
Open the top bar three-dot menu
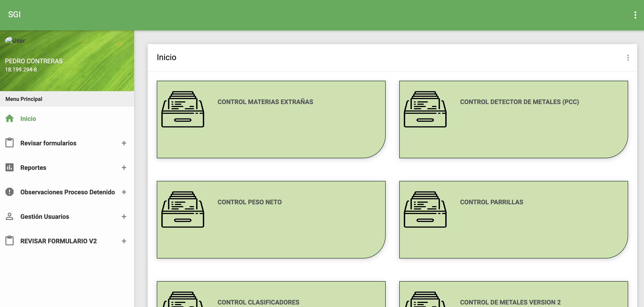coord(635,15)
